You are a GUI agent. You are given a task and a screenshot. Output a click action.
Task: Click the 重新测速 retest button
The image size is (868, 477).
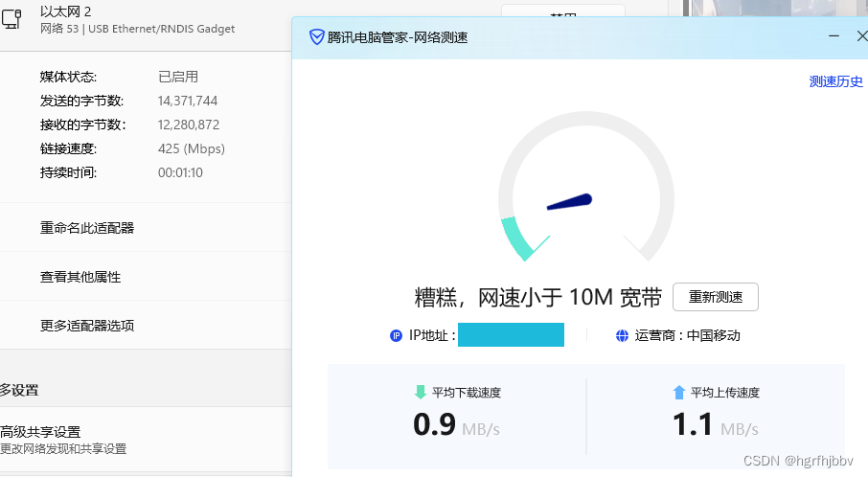click(x=716, y=297)
